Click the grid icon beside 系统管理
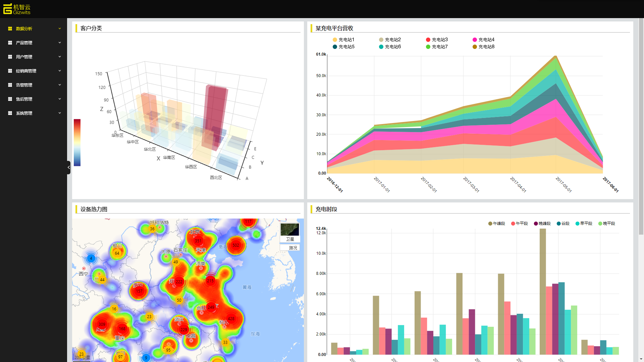The height and width of the screenshot is (362, 644). (x=10, y=113)
